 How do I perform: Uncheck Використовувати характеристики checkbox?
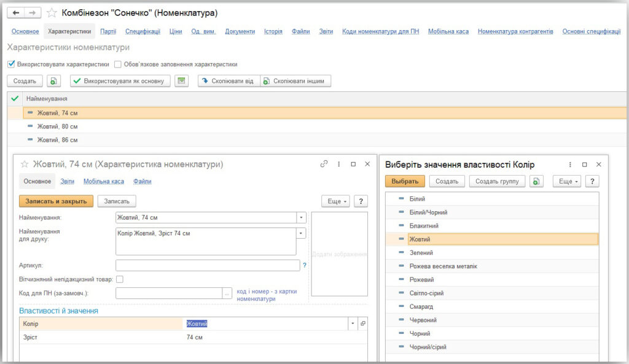(11, 64)
